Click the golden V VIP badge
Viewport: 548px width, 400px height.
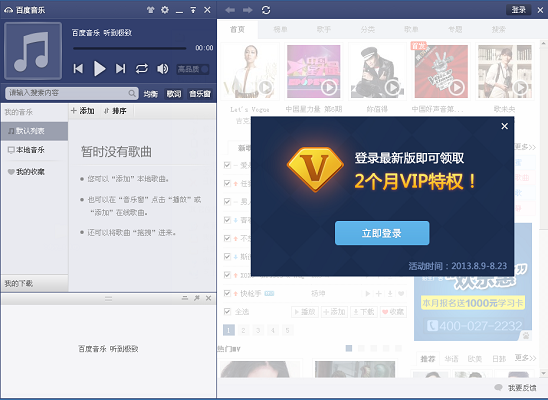(x=315, y=170)
